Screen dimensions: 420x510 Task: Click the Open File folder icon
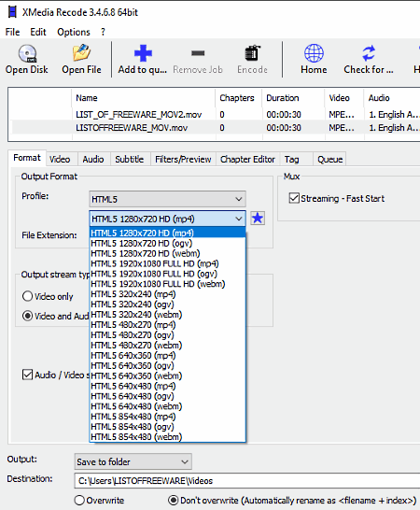pos(81,53)
